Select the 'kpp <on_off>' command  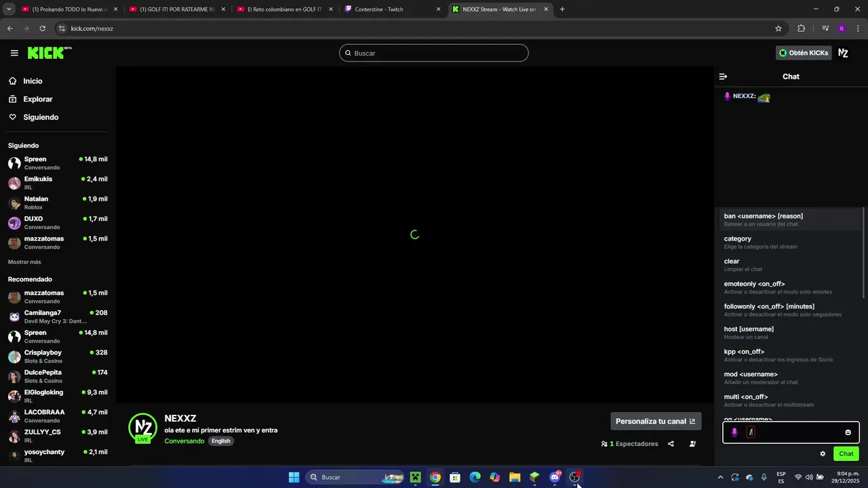click(790, 355)
